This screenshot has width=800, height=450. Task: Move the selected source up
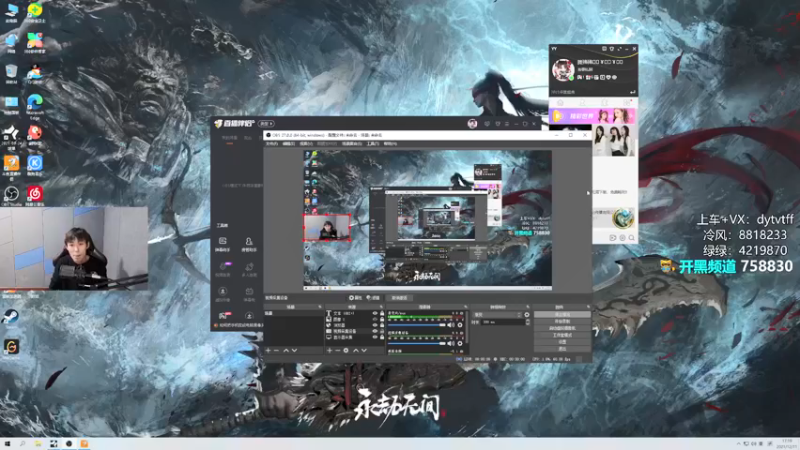pyautogui.click(x=356, y=351)
